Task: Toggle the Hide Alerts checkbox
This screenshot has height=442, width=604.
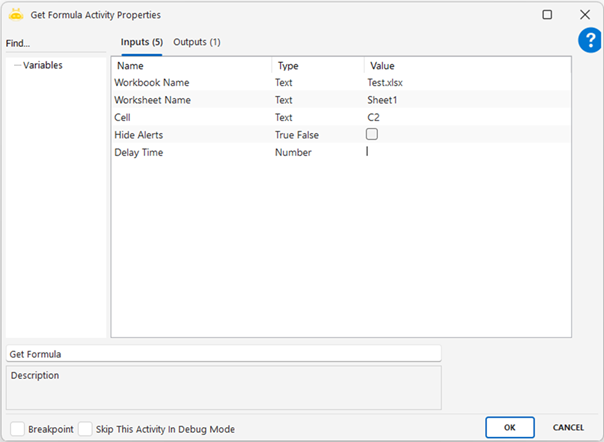Action: (372, 134)
